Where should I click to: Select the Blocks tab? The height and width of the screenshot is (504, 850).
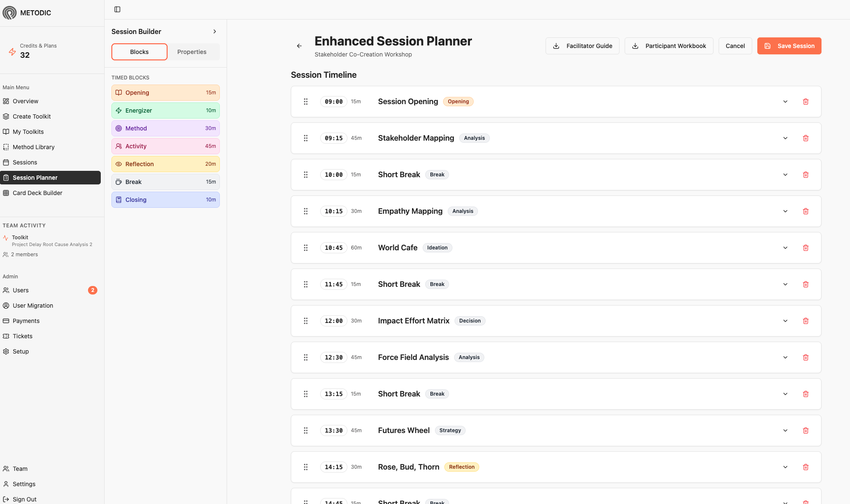[x=139, y=52]
